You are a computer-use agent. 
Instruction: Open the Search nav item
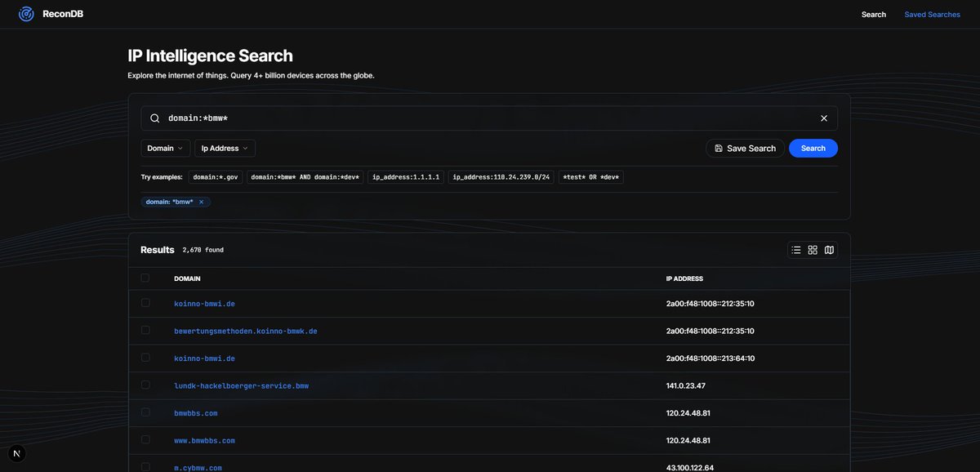874,15
